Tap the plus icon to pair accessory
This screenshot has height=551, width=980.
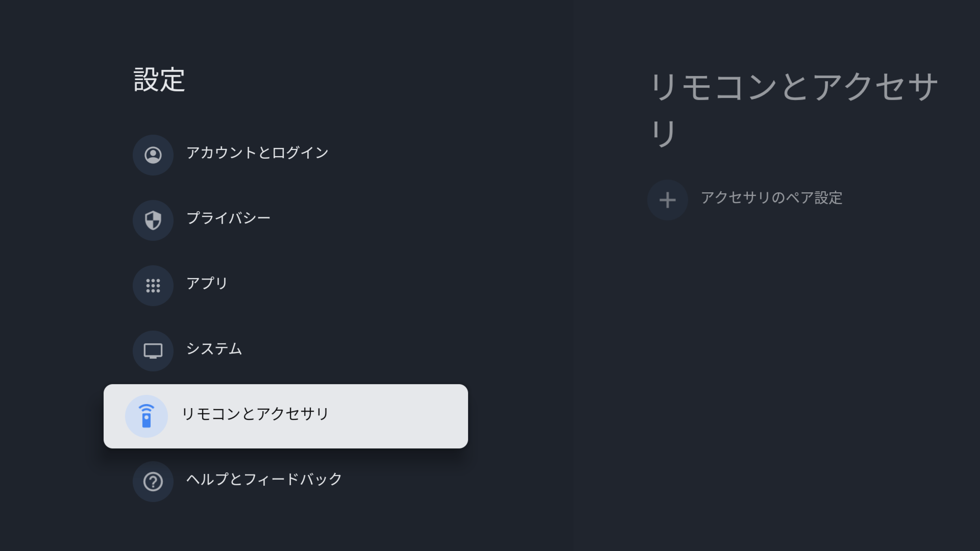(x=668, y=200)
